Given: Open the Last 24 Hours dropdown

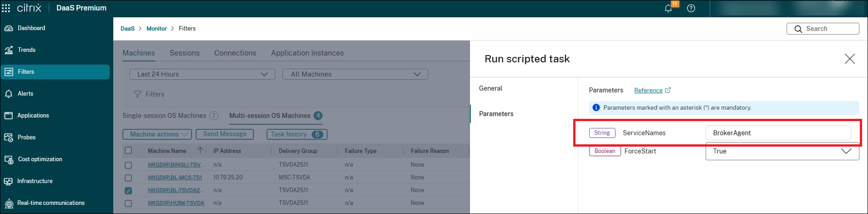Looking at the screenshot, I should coord(202,74).
